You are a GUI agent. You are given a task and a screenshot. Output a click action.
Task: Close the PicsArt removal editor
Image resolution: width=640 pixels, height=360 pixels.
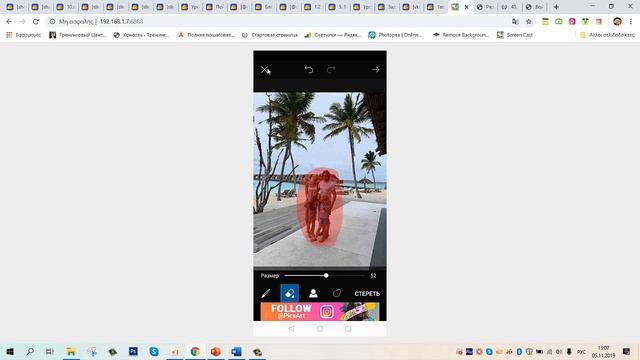pos(265,70)
